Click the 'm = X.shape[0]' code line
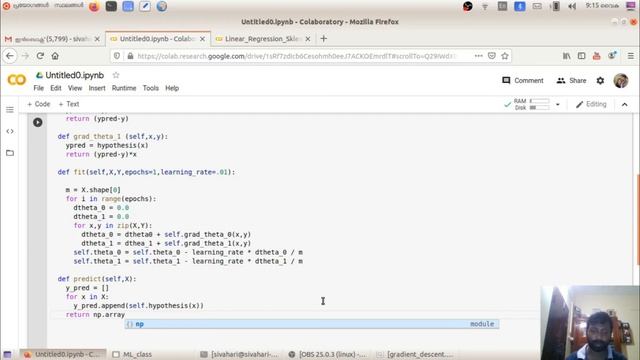Viewport: 640px width, 360px height. pyautogui.click(x=93, y=190)
